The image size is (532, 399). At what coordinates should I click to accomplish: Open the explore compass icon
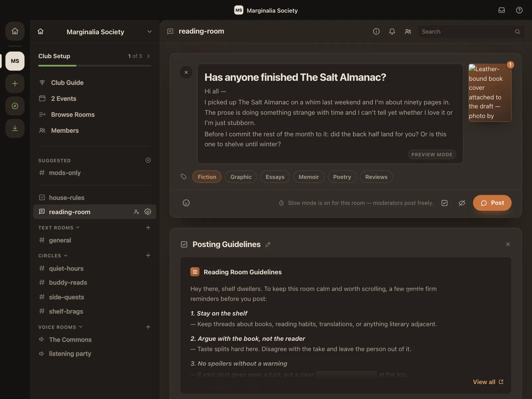15,106
